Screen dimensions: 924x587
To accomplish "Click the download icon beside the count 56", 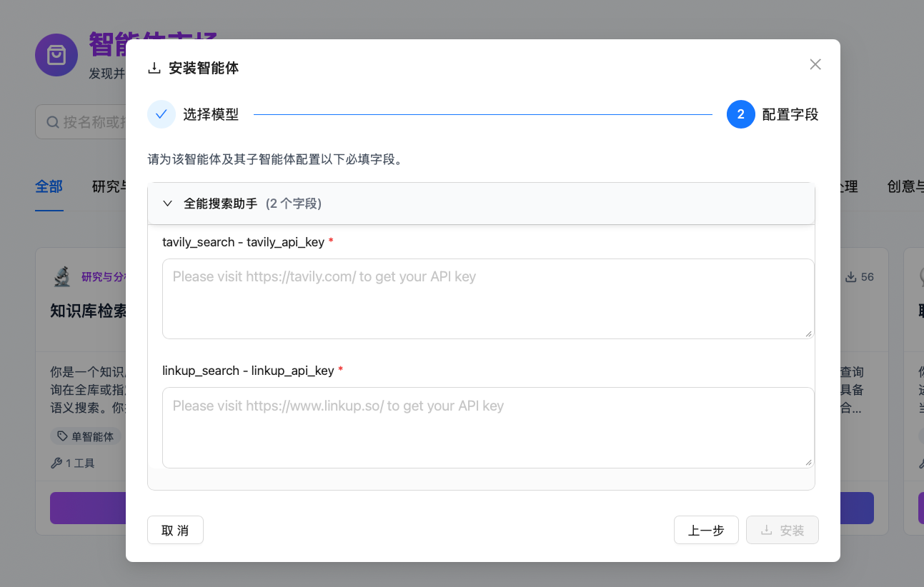I will (x=850, y=277).
